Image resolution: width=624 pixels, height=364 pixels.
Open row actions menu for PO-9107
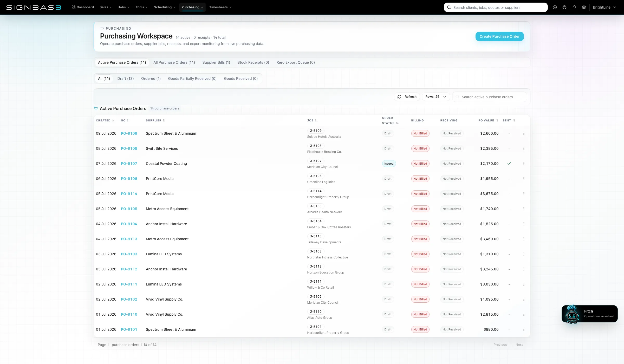pos(524,164)
